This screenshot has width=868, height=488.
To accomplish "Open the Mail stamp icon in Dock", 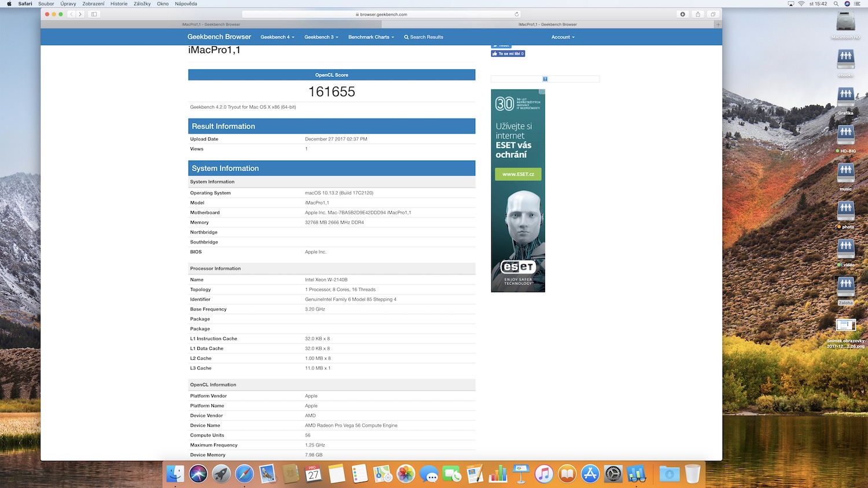I will (267, 474).
